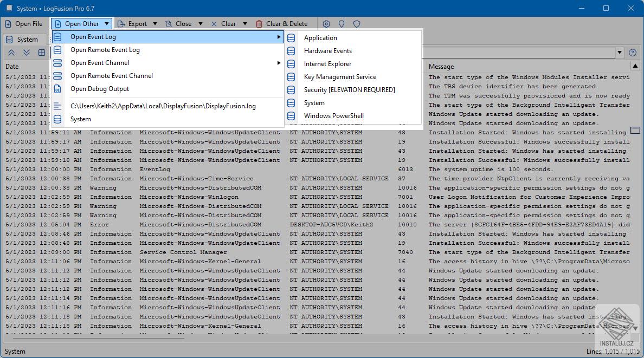Select Open Remote Event Channel menu item

(x=168, y=76)
